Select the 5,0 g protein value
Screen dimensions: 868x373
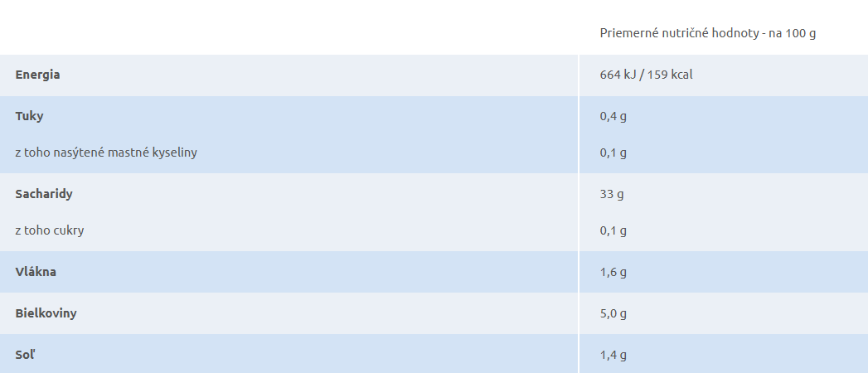coord(613,314)
